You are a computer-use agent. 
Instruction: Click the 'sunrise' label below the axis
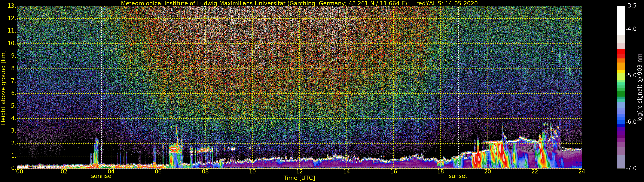click(x=101, y=176)
